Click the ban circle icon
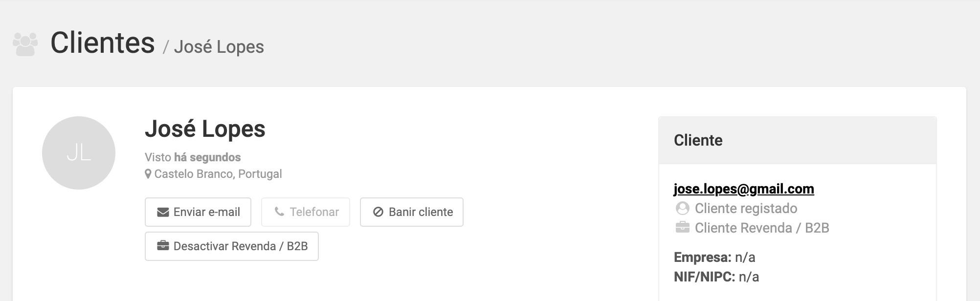 click(378, 212)
